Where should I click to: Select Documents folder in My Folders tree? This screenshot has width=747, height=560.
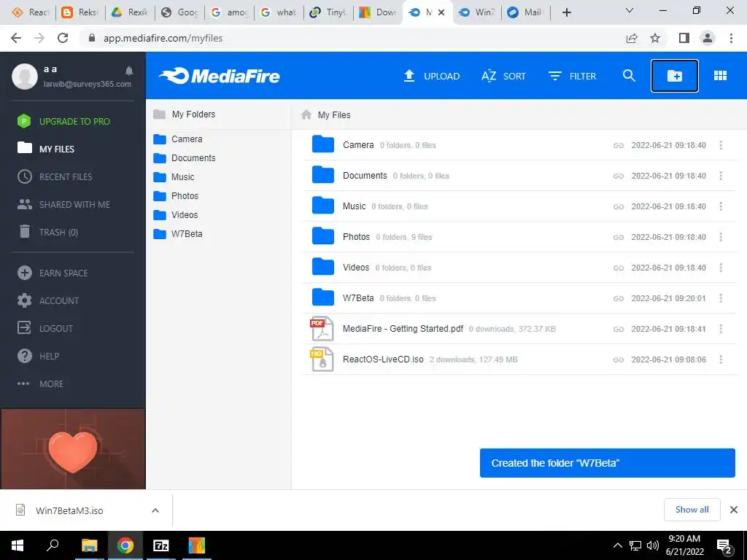(x=185, y=158)
